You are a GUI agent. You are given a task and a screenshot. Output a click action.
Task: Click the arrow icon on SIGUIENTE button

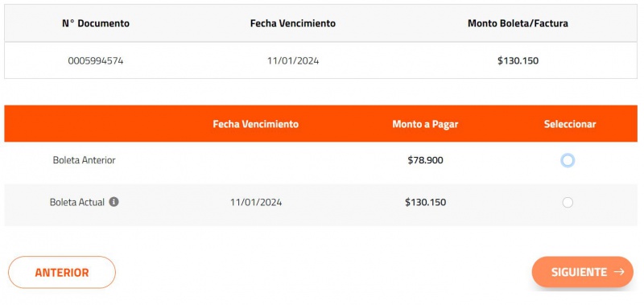[619, 272]
